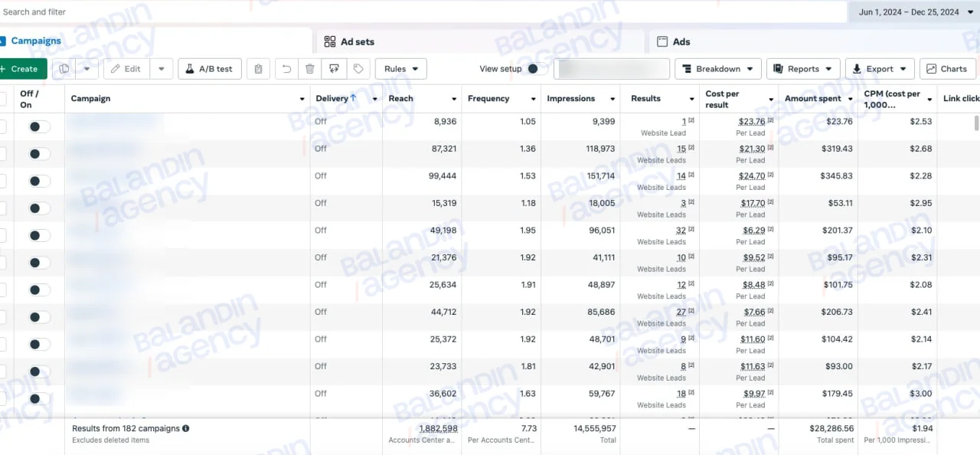
Task: Expand the arrow next to Edit
Action: 161,69
